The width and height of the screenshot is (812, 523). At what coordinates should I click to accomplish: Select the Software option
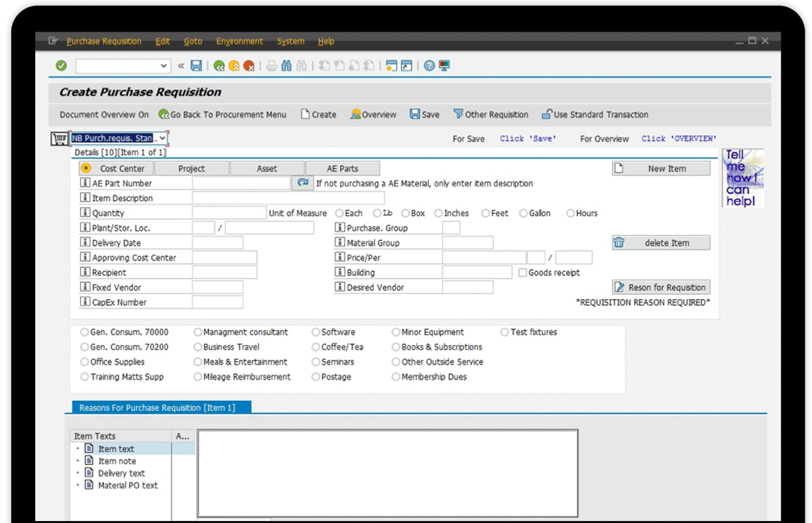tap(316, 332)
